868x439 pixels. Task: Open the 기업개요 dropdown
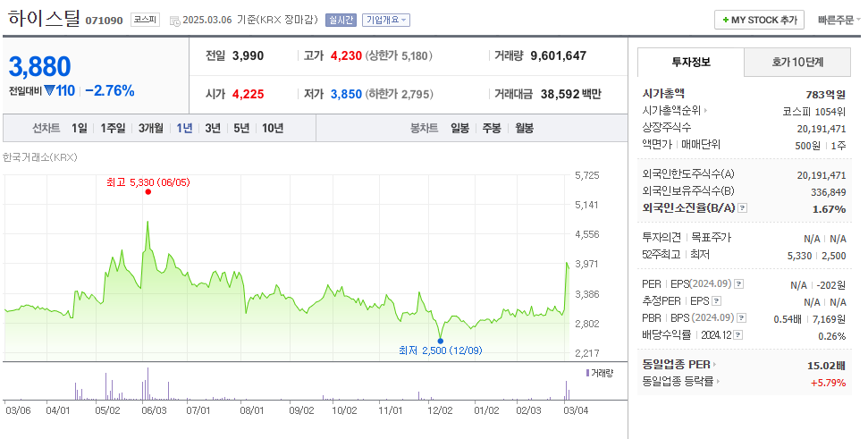click(x=386, y=20)
